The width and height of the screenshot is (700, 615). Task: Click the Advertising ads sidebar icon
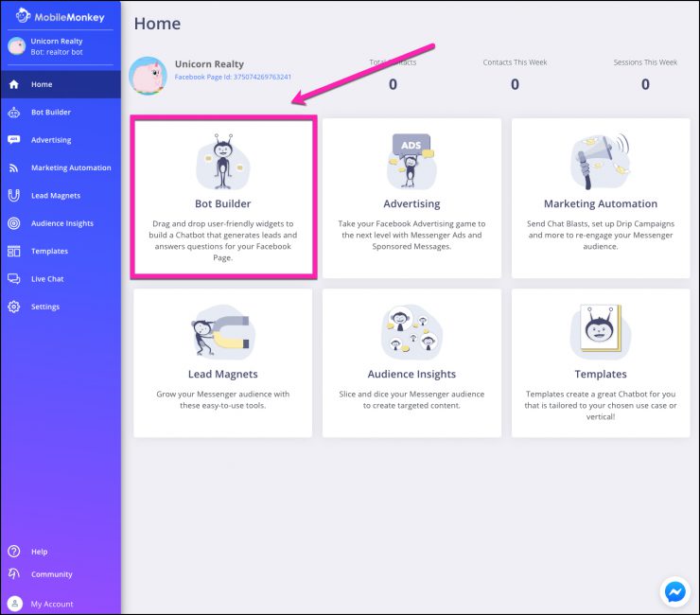click(14, 140)
